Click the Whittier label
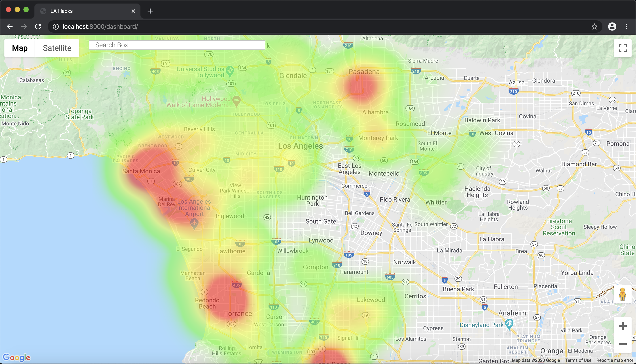The image size is (636, 364). click(x=436, y=203)
